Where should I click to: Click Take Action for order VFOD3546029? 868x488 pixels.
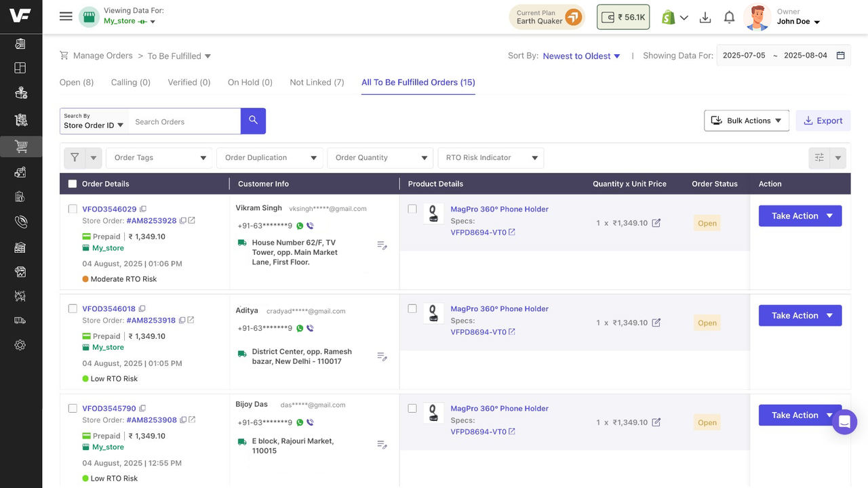point(800,216)
